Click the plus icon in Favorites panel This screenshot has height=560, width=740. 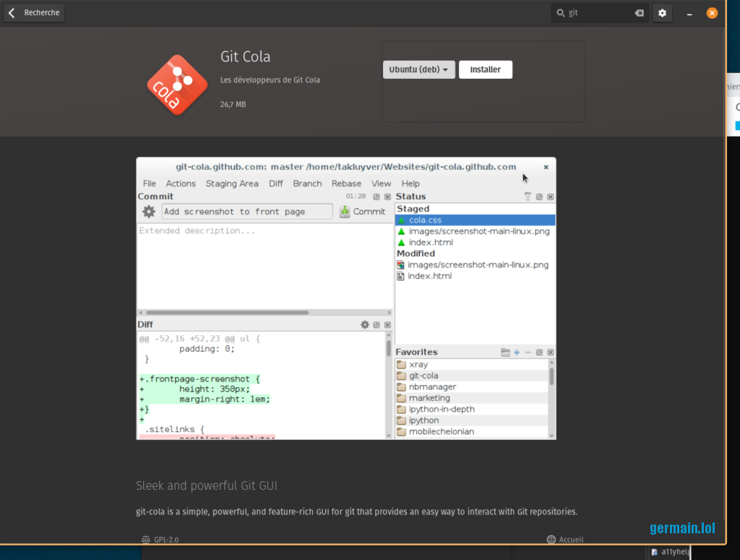tap(517, 353)
